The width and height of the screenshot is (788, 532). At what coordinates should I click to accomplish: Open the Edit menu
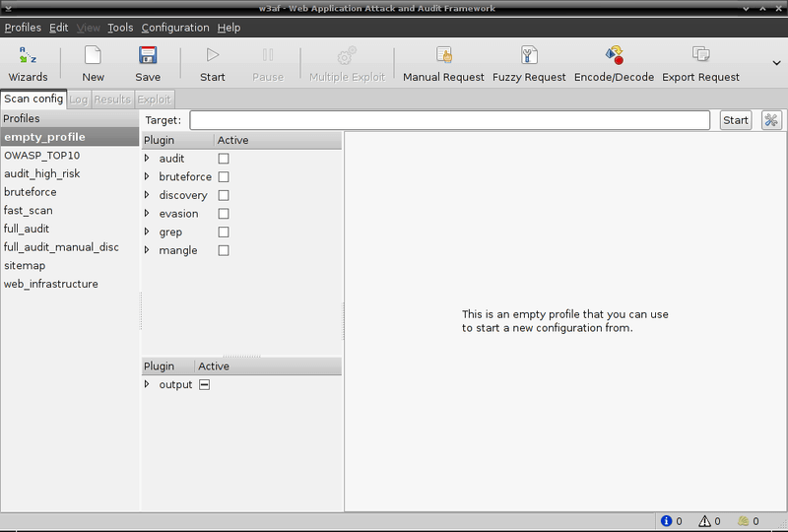pos(58,28)
